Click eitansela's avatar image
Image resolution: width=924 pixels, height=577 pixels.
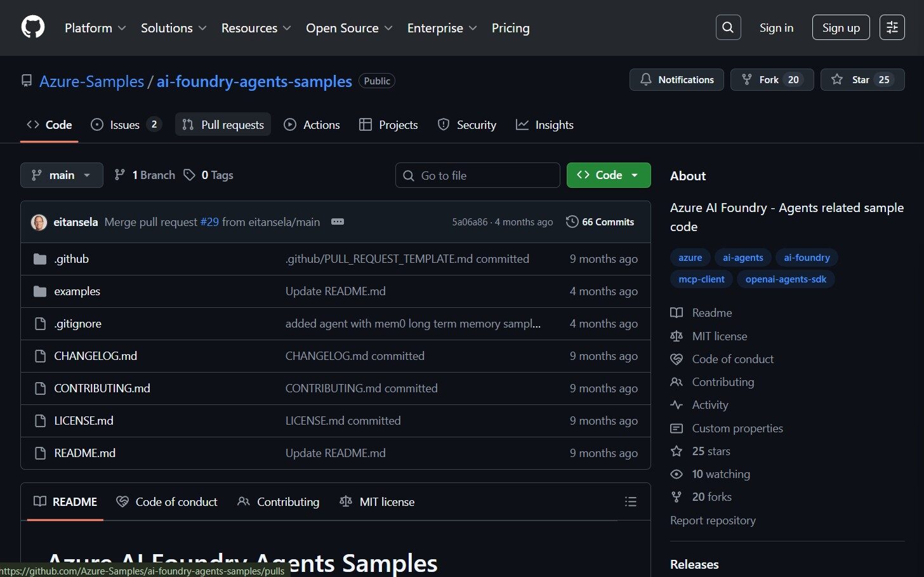39,222
